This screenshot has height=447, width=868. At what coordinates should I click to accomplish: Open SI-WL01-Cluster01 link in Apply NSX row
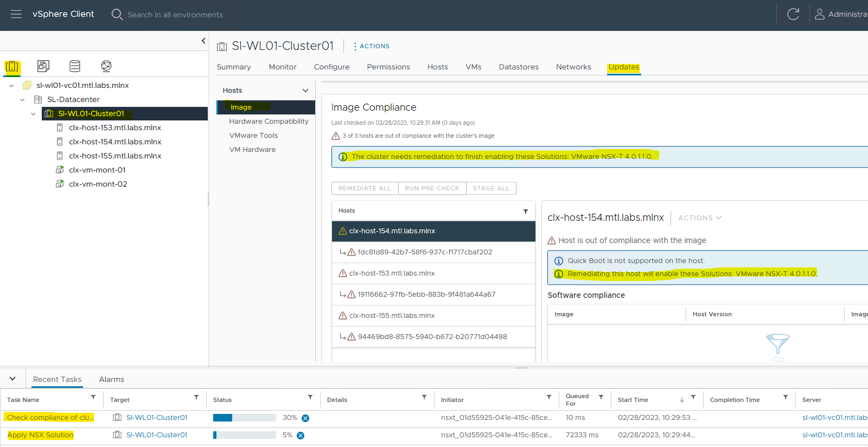coord(157,435)
